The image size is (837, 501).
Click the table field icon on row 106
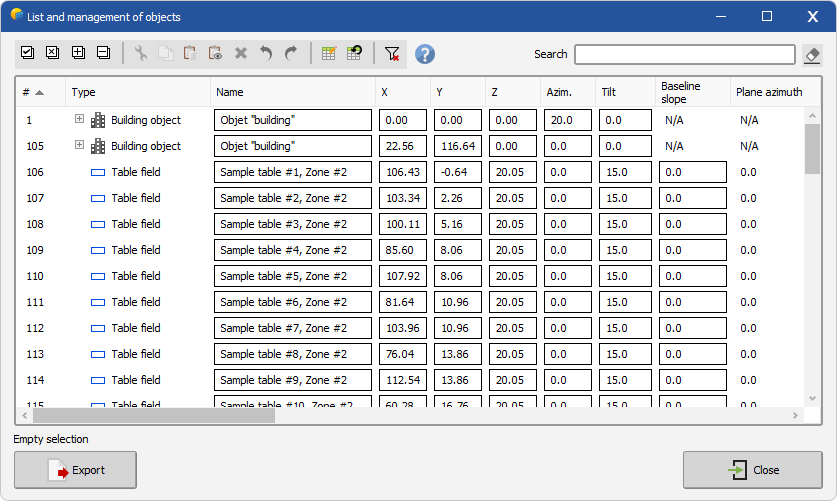[98, 172]
